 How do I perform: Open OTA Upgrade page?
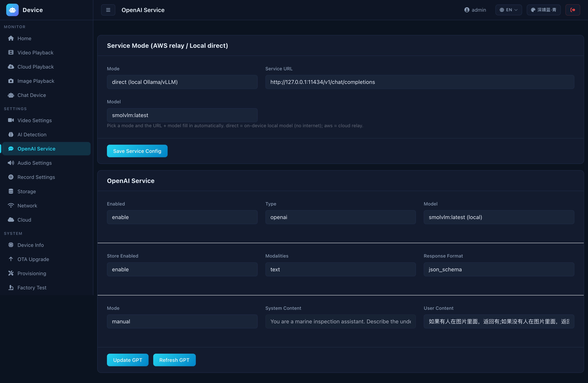pos(46,259)
